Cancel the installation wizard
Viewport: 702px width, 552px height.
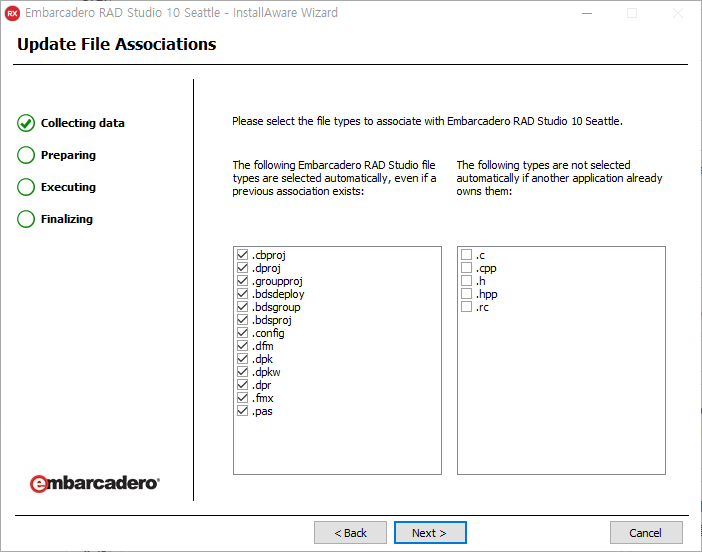pyautogui.click(x=646, y=533)
